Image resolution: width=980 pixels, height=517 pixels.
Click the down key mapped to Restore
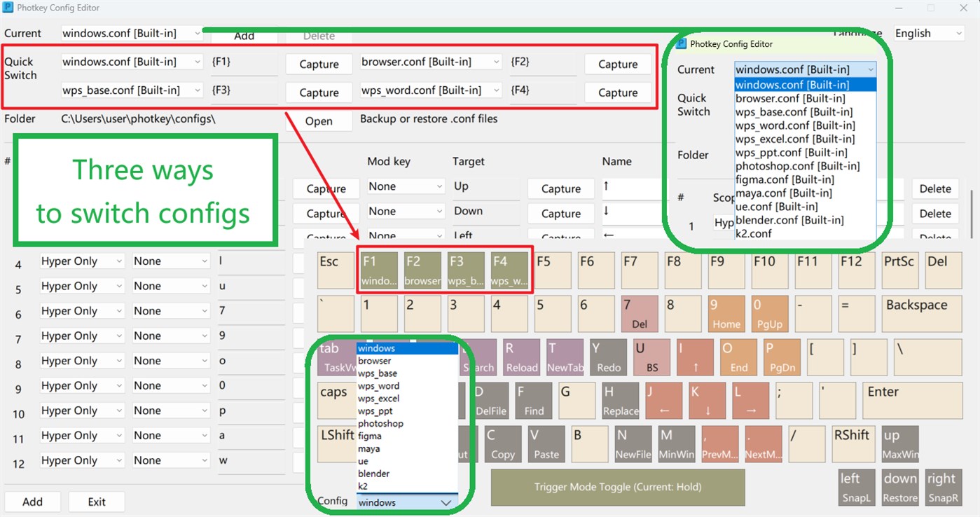coord(900,488)
